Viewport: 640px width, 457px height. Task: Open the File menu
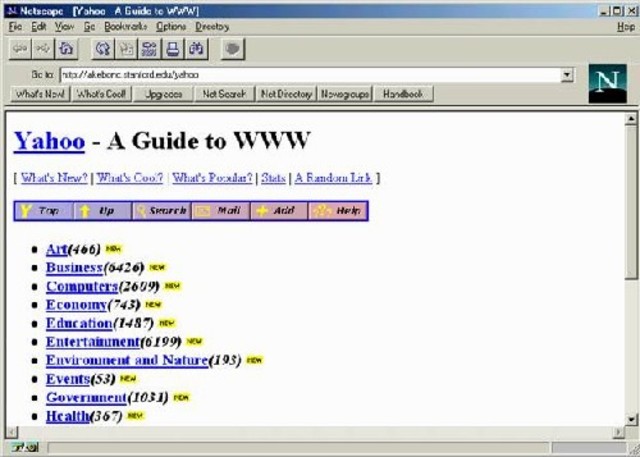click(15, 27)
